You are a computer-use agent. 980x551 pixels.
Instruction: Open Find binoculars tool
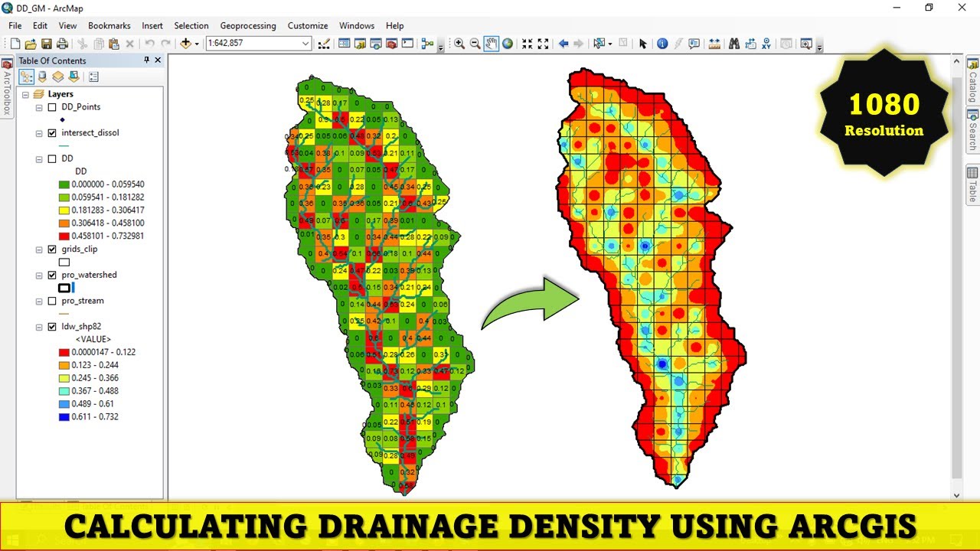coord(734,44)
